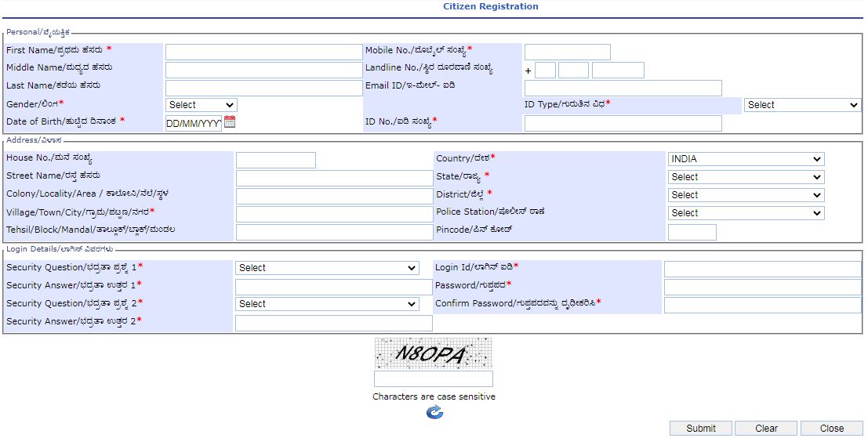This screenshot has width=868, height=438.
Task: Click the 'Pincode' label
Action: click(474, 230)
